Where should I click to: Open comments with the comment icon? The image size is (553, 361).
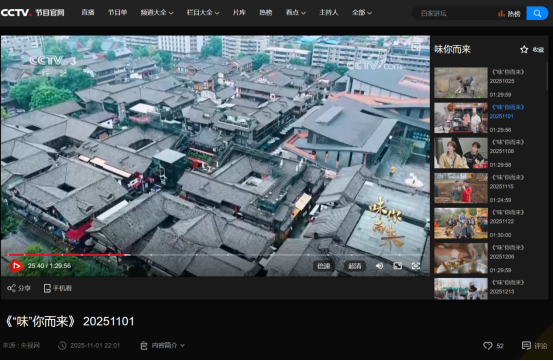(526, 345)
